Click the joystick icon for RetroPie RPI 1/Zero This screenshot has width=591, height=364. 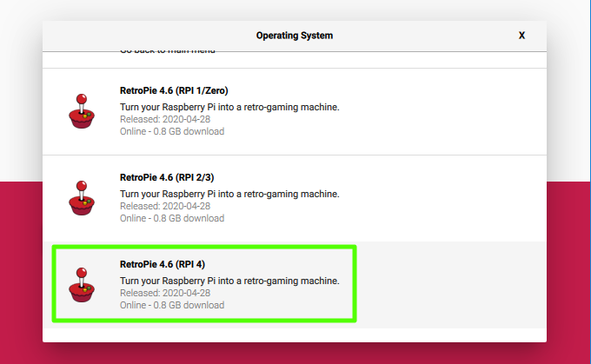coord(82,111)
